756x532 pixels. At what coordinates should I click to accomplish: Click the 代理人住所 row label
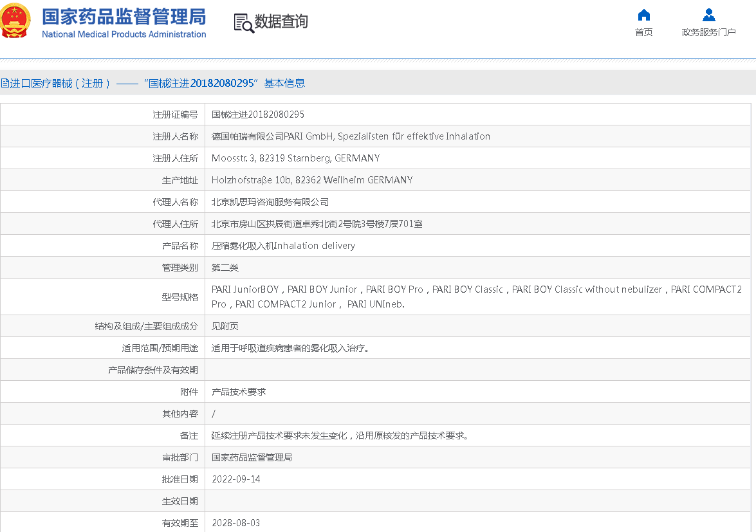pos(176,224)
